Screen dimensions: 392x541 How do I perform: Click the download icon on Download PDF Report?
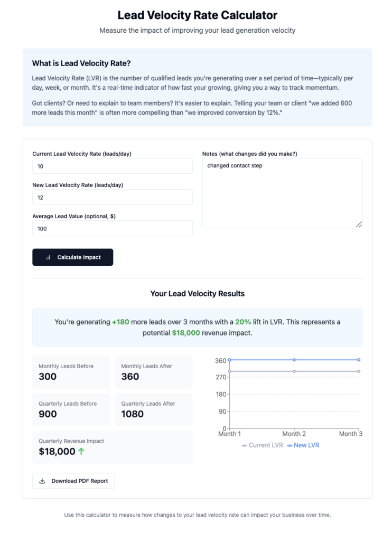click(x=43, y=481)
